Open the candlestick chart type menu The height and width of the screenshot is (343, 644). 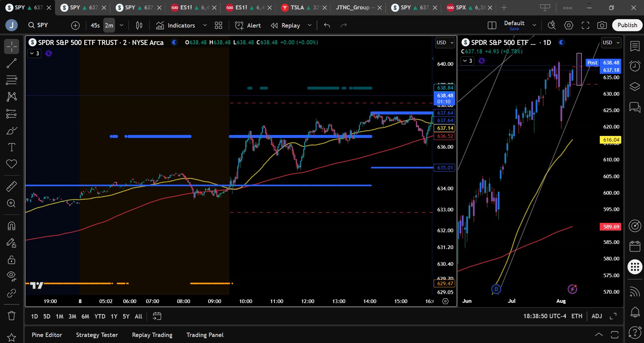(139, 25)
